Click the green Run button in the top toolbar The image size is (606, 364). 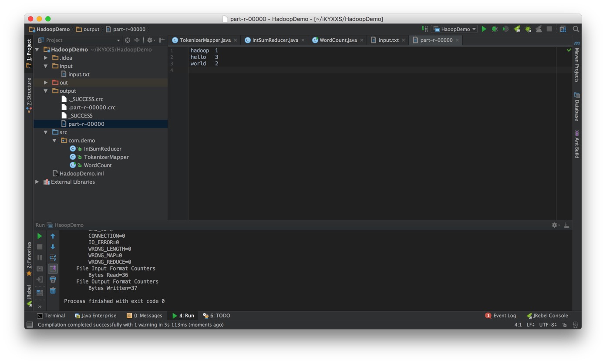click(484, 29)
